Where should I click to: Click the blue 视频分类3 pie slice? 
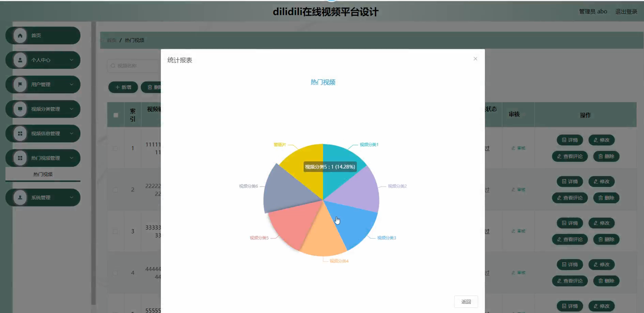355,225
